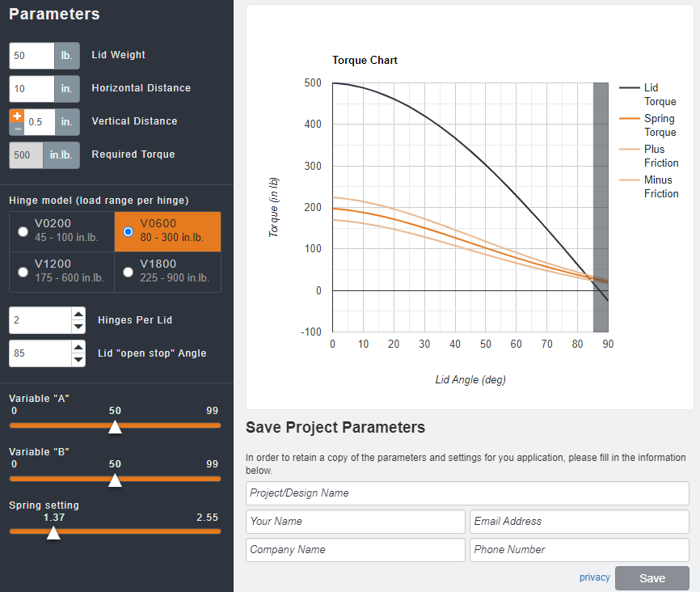
Task: Click the Project/Design Name field
Action: point(467,493)
